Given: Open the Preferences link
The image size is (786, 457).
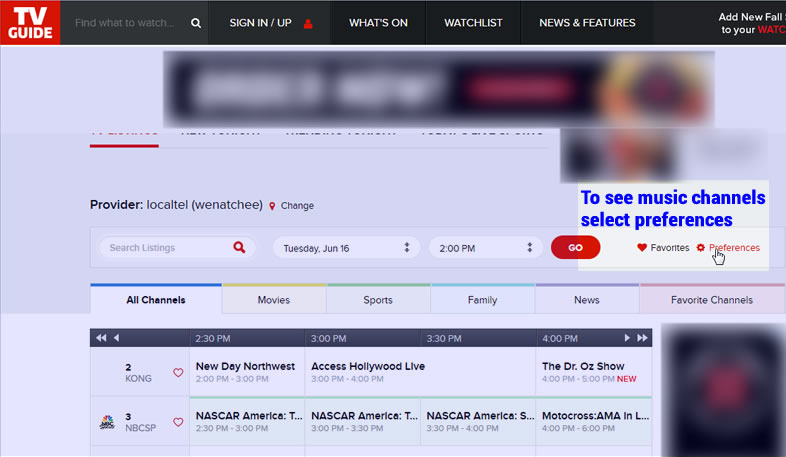Looking at the screenshot, I should [x=734, y=248].
